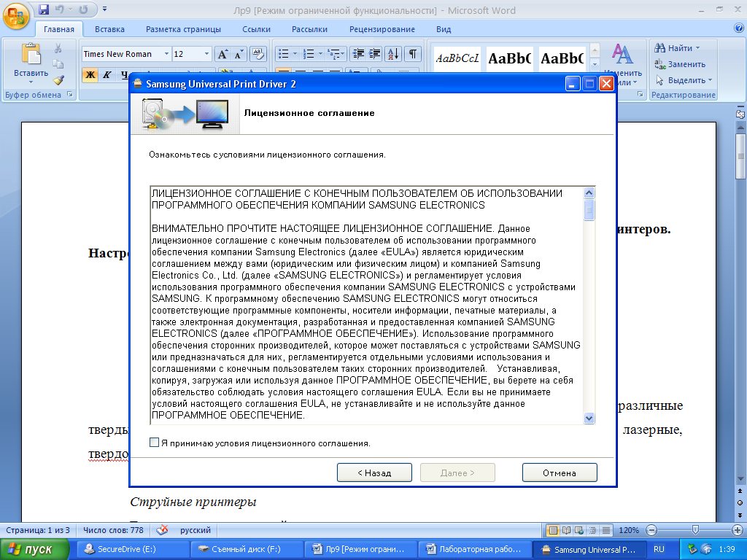Click the Clear Formatting eraser icon
Screen dimensions: 747x560
point(258,54)
